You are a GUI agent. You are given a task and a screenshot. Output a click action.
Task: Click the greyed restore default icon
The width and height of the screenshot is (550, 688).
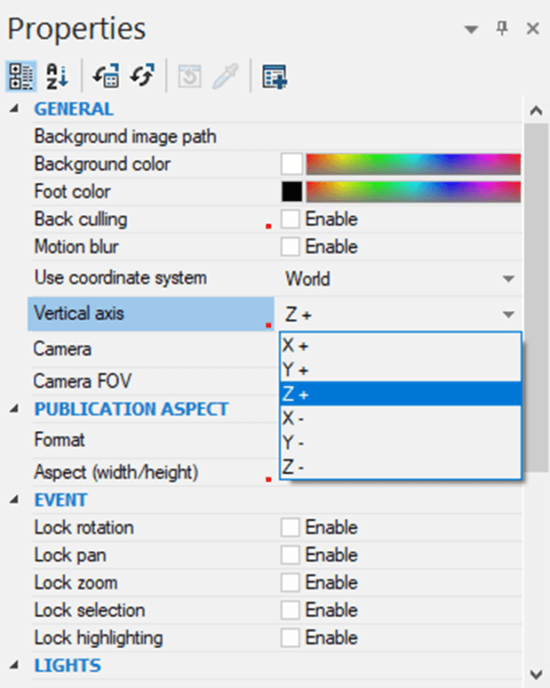tap(190, 77)
